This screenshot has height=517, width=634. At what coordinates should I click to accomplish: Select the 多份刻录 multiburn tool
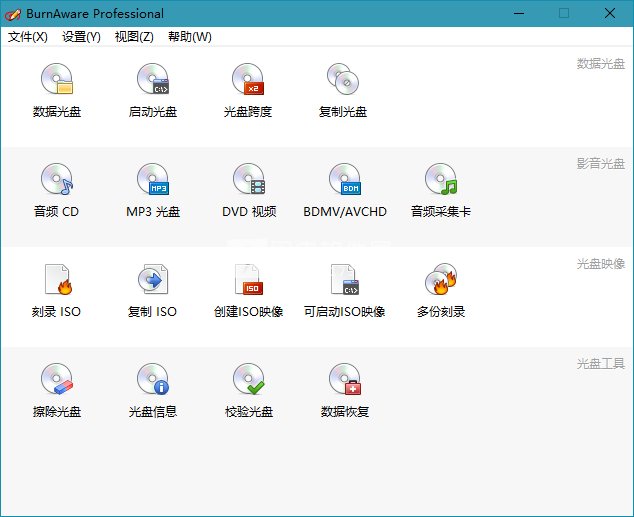(441, 290)
